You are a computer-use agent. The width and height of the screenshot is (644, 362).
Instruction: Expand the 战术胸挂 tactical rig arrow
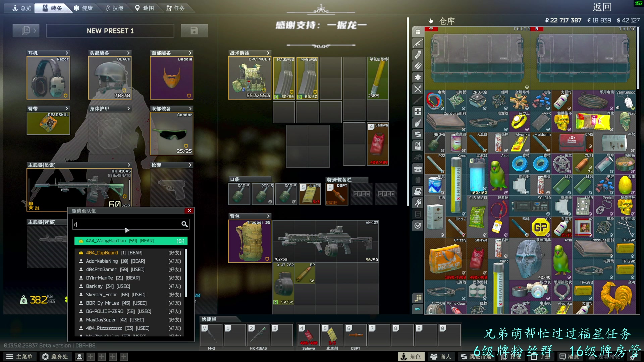tap(268, 53)
